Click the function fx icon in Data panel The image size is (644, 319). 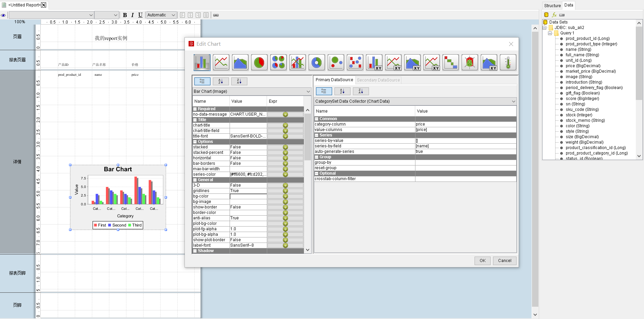click(x=554, y=15)
